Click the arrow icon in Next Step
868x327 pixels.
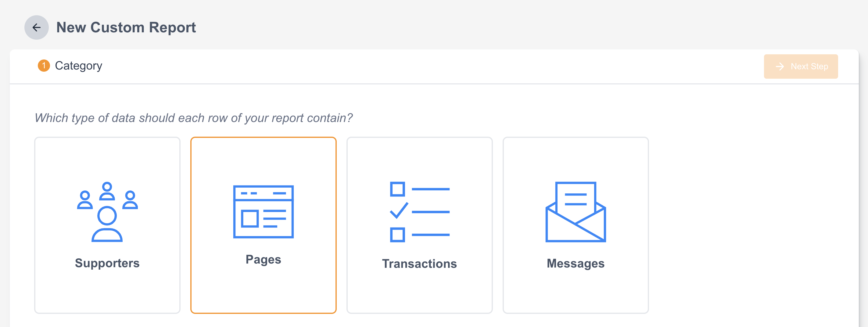click(x=780, y=66)
